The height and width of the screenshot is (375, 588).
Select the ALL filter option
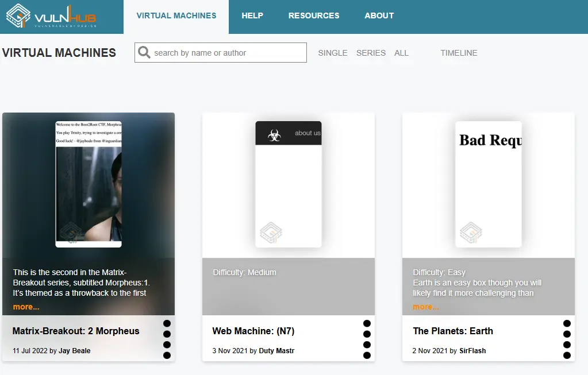point(401,53)
